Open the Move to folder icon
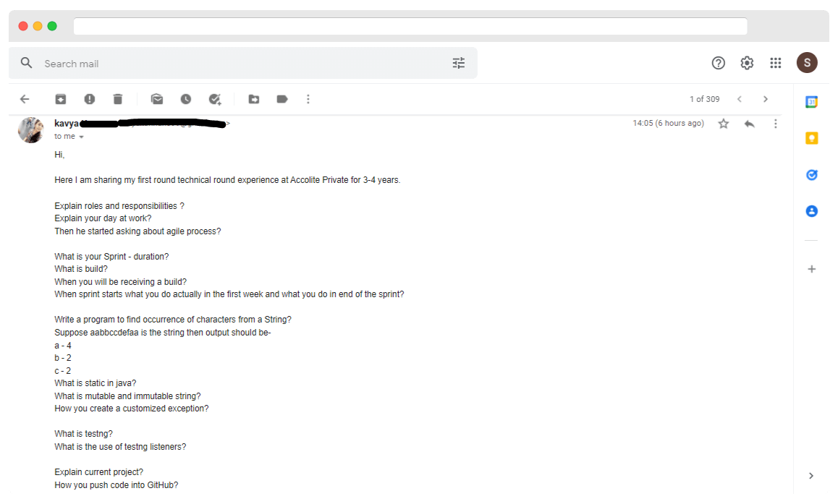The height and width of the screenshot is (504, 838). [x=254, y=99]
